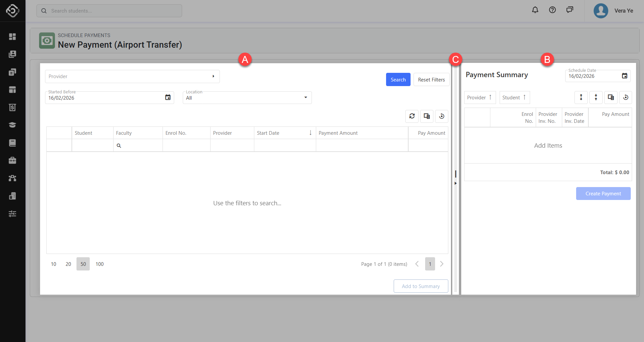Click the notifications bell icon

[x=535, y=10]
